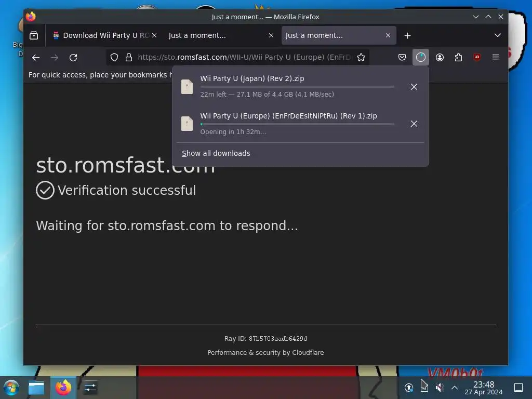Image resolution: width=532 pixels, height=399 pixels.
Task: Switch to the middle Just a moment tab
Action: pos(220,35)
